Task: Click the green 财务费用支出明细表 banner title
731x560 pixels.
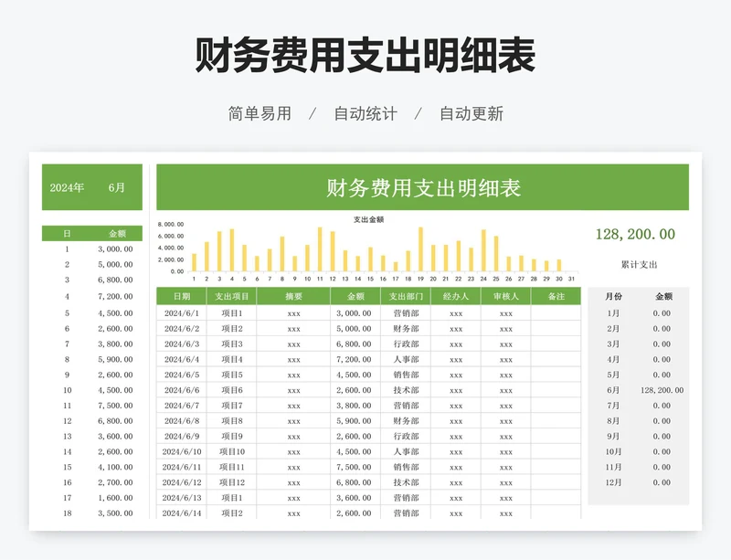Action: 423,188
